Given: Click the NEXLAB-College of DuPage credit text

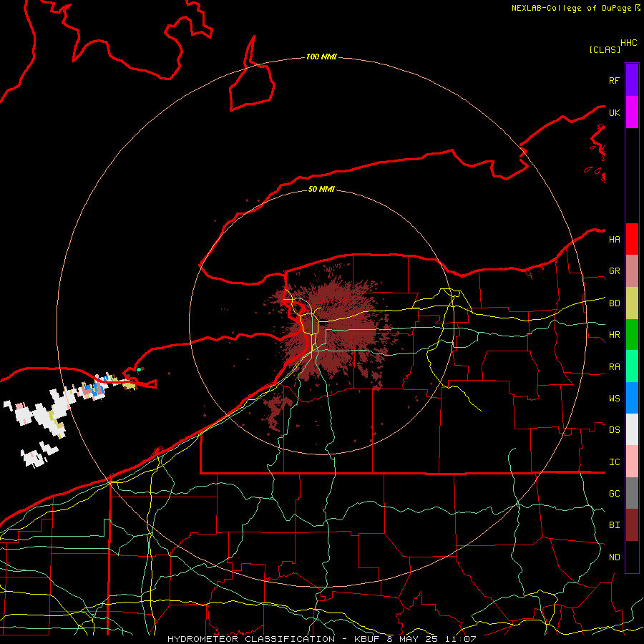Looking at the screenshot, I should [573, 8].
